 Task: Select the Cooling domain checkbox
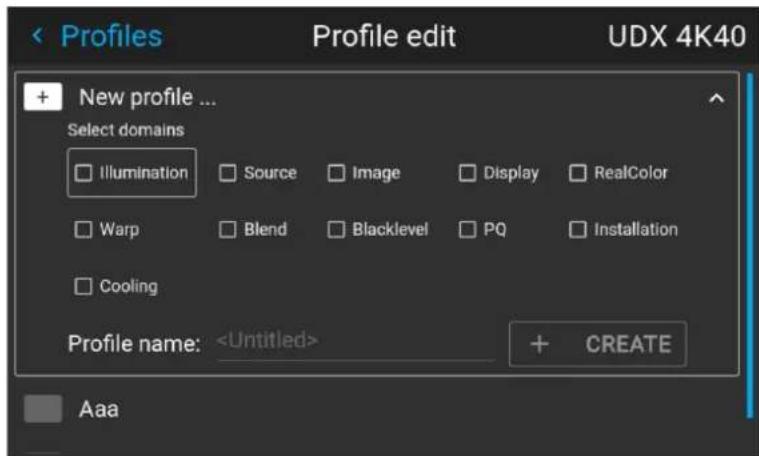83,286
